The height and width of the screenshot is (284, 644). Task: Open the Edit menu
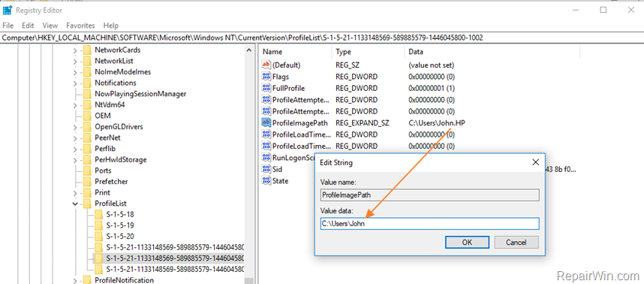[x=28, y=26]
